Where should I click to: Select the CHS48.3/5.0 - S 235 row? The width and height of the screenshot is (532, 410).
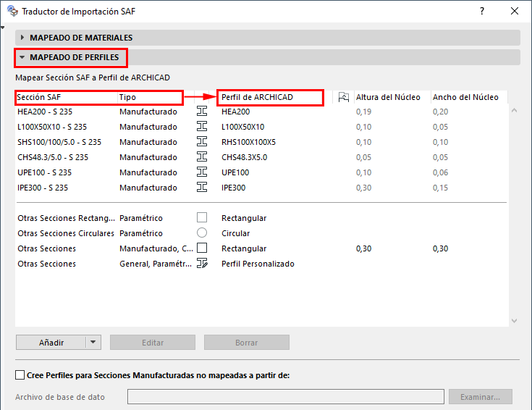point(262,157)
